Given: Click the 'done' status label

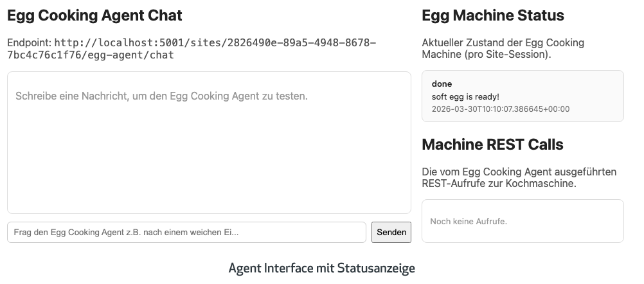Looking at the screenshot, I should (x=442, y=84).
